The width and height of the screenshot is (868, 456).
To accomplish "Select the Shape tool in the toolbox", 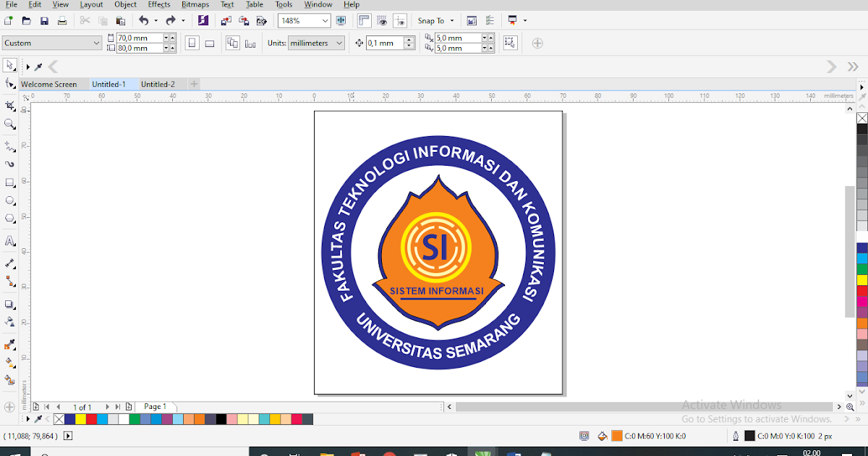I will pyautogui.click(x=9, y=84).
